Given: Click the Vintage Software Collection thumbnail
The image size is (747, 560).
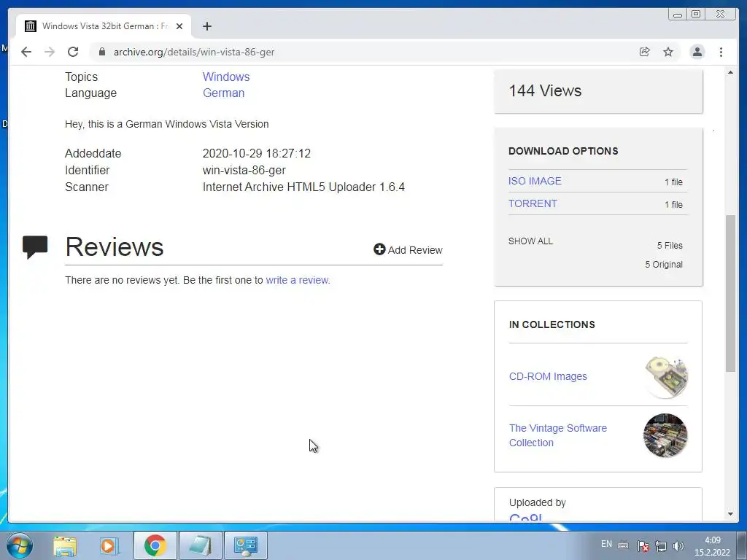Looking at the screenshot, I should [665, 435].
